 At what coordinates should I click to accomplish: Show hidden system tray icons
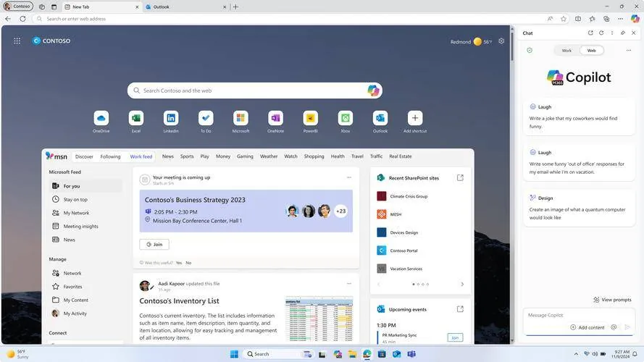coord(576,354)
